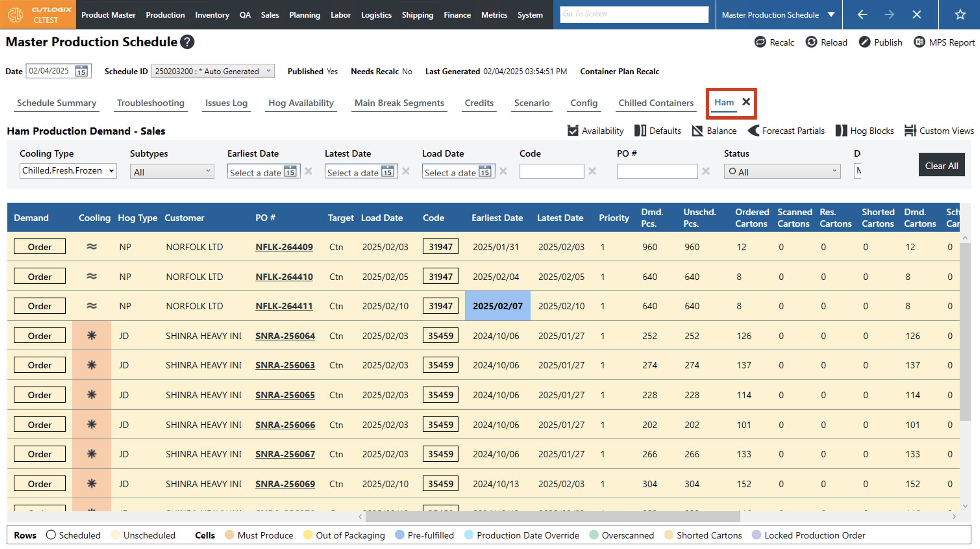Open the Schedule ID dropdown

[x=212, y=71]
